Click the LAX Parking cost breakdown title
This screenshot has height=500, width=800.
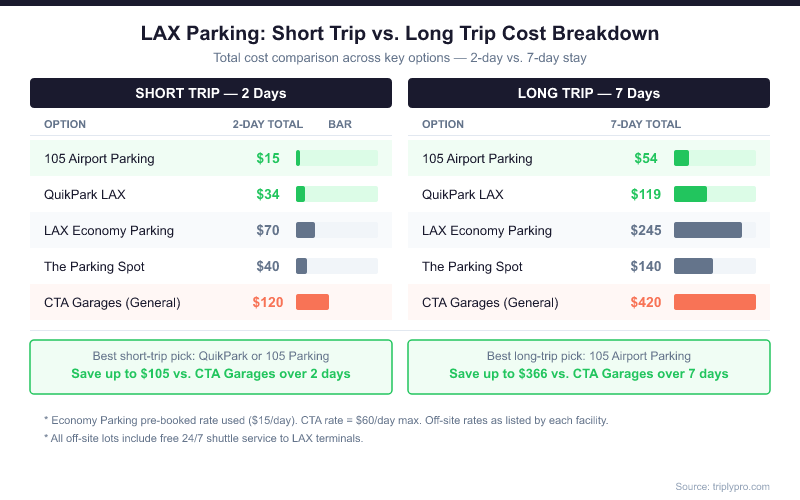pyautogui.click(x=400, y=33)
